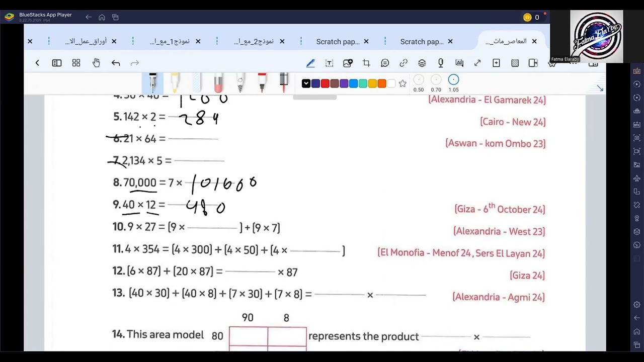Image resolution: width=644 pixels, height=362 pixels.
Task: Close the نموذج1 tab
Action: [x=198, y=41]
